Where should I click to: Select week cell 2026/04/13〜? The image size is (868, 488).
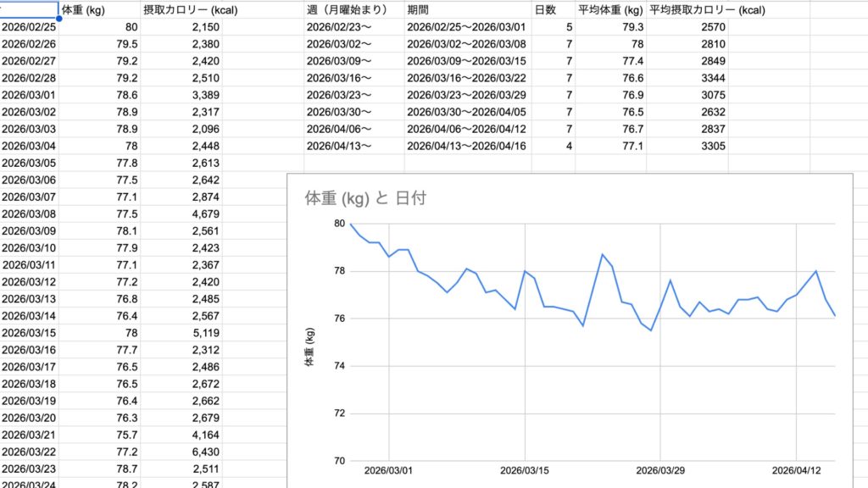click(354, 146)
